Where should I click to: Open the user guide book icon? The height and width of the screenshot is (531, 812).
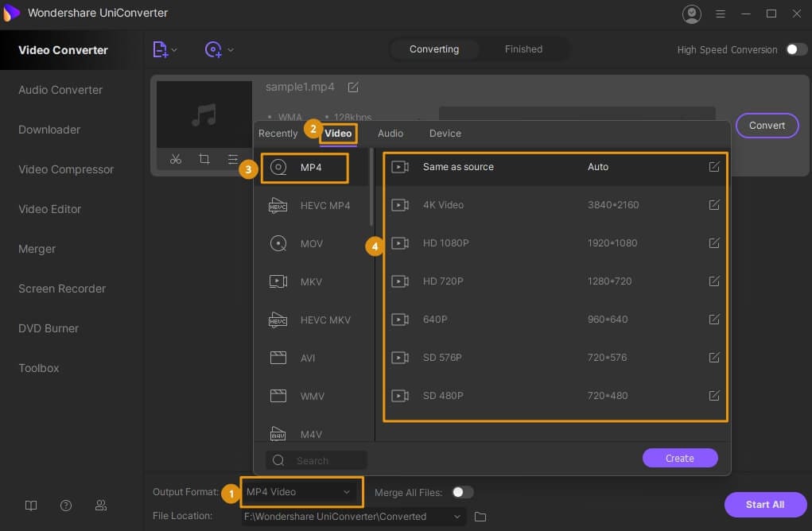click(x=31, y=506)
